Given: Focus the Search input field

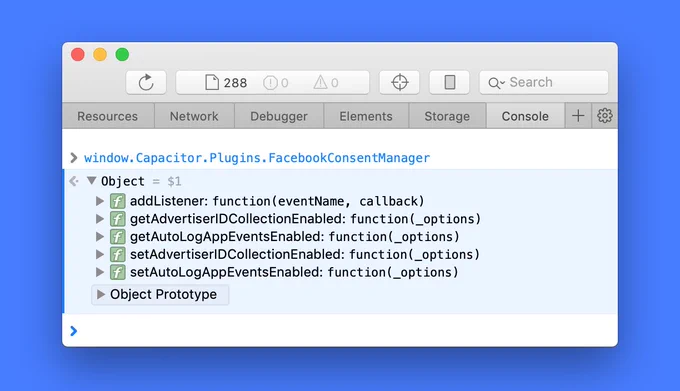Looking at the screenshot, I should coord(544,82).
